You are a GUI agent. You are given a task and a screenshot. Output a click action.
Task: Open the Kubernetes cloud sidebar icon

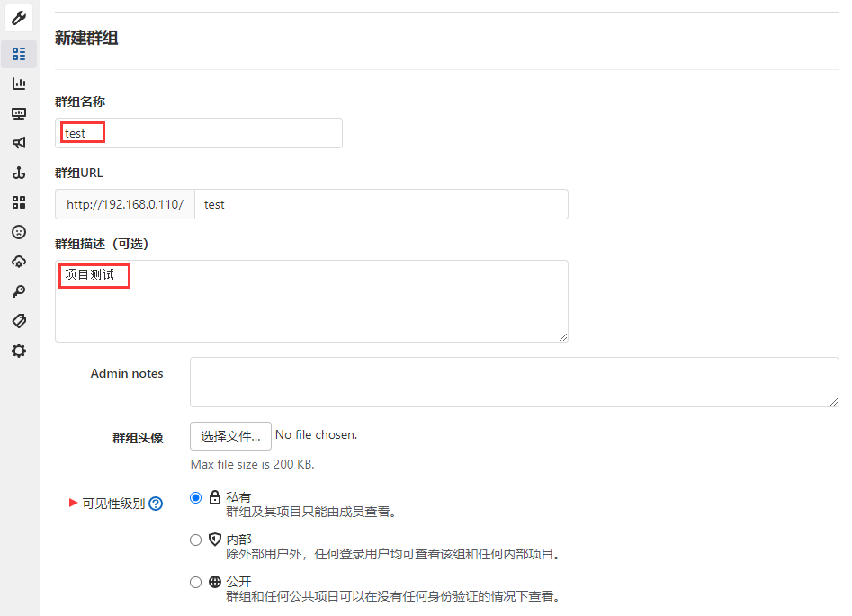point(19,262)
